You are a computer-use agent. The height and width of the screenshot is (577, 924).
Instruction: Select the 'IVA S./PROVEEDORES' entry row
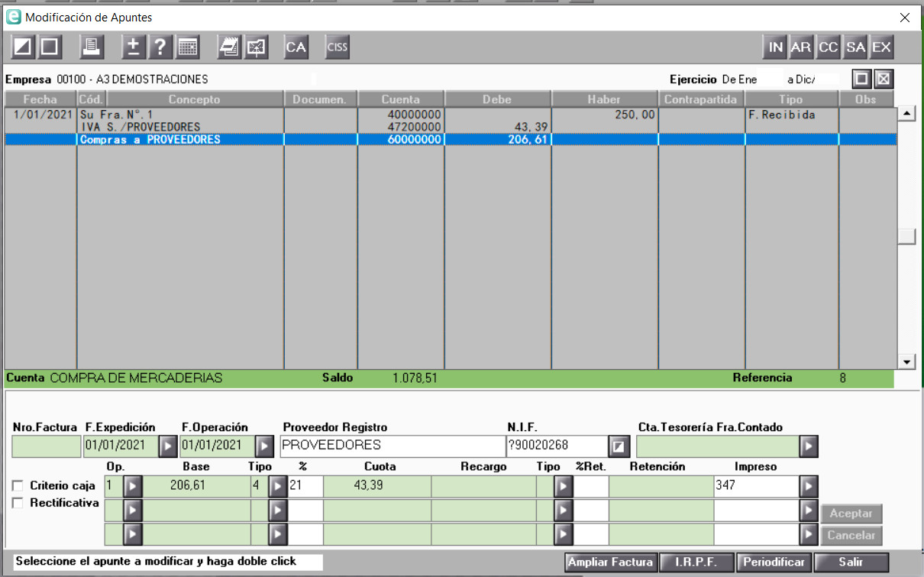[451, 127]
